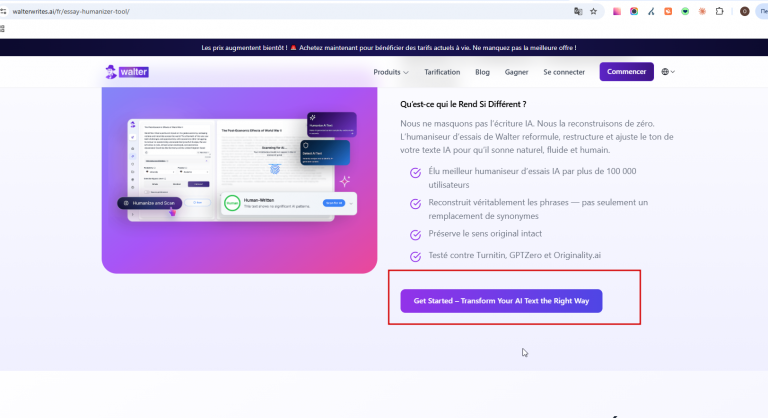Click the checkmark icon beside Reconstruit véritablement

coord(415,204)
